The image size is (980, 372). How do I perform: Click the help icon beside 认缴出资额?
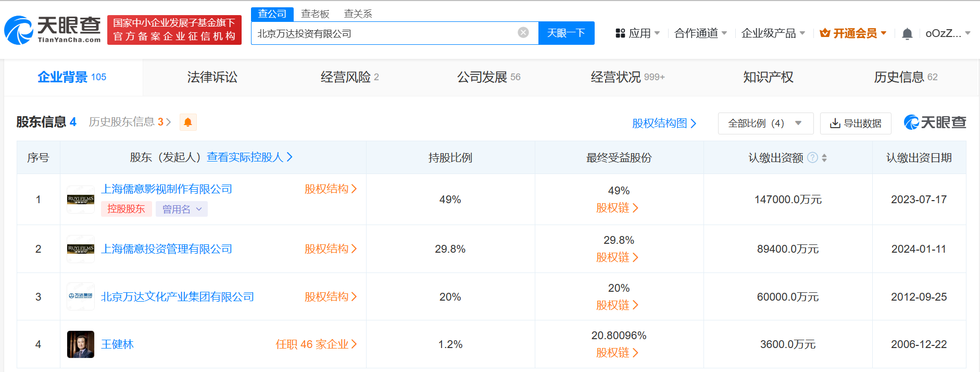coord(812,157)
